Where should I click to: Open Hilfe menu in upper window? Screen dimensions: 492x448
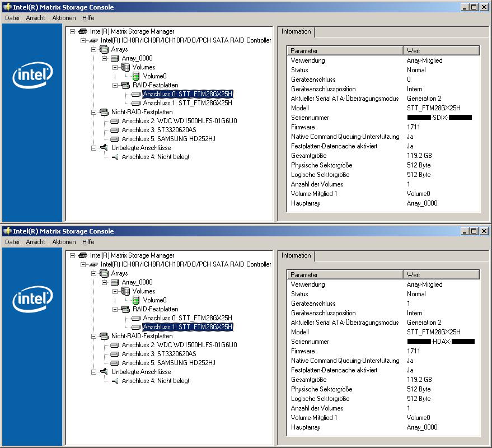point(88,18)
